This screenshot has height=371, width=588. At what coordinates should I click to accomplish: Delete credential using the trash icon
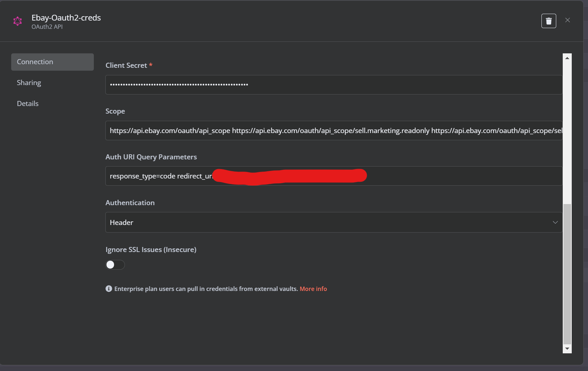[549, 21]
